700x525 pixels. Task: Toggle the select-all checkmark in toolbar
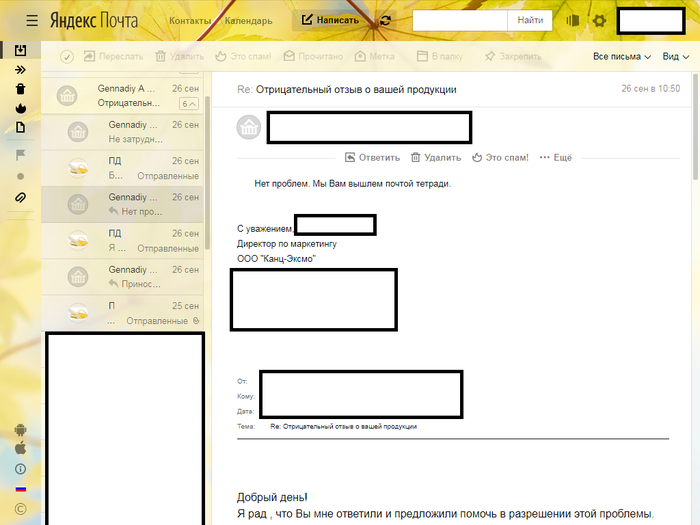pyautogui.click(x=67, y=57)
